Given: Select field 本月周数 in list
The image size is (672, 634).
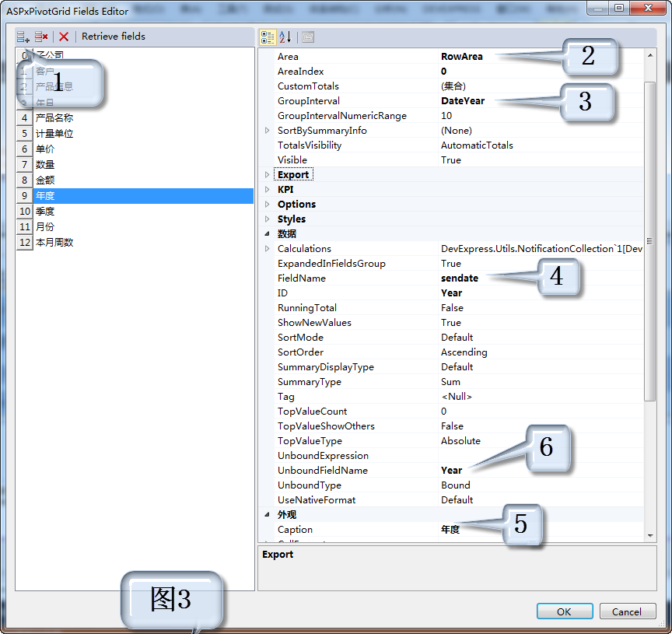Looking at the screenshot, I should pos(135,243).
